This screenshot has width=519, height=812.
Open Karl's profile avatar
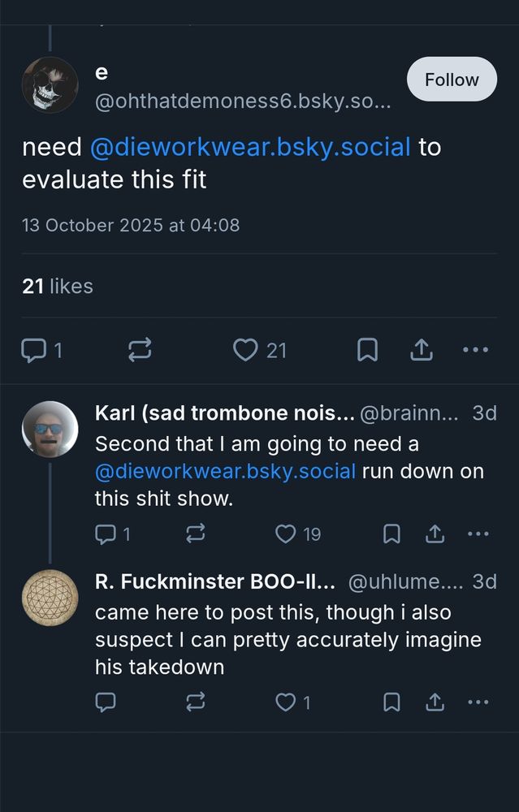tap(50, 428)
